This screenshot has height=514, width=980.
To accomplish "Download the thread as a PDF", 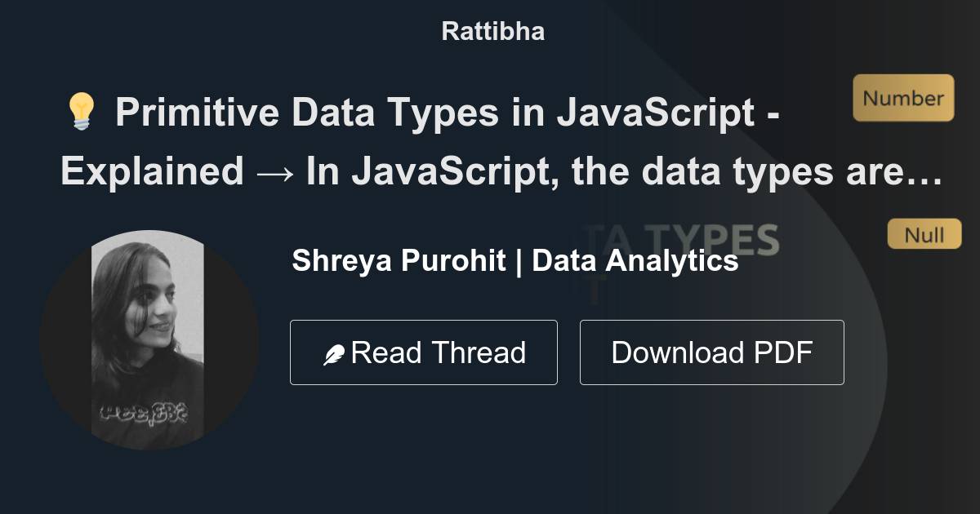I will [711, 352].
